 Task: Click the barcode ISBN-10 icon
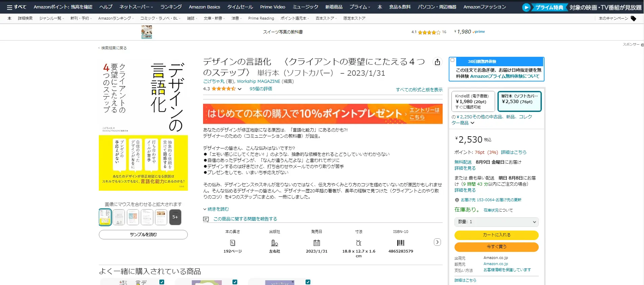tap(400, 243)
